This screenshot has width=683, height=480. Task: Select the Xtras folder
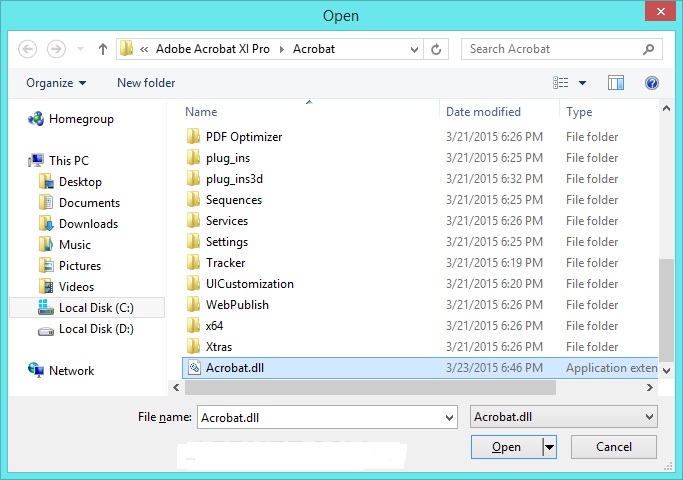(420, 347)
